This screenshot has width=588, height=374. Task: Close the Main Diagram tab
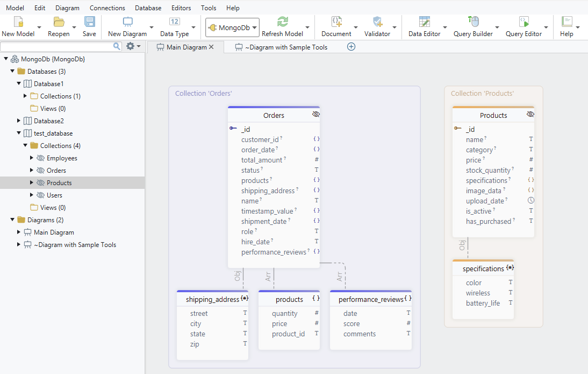212,47
